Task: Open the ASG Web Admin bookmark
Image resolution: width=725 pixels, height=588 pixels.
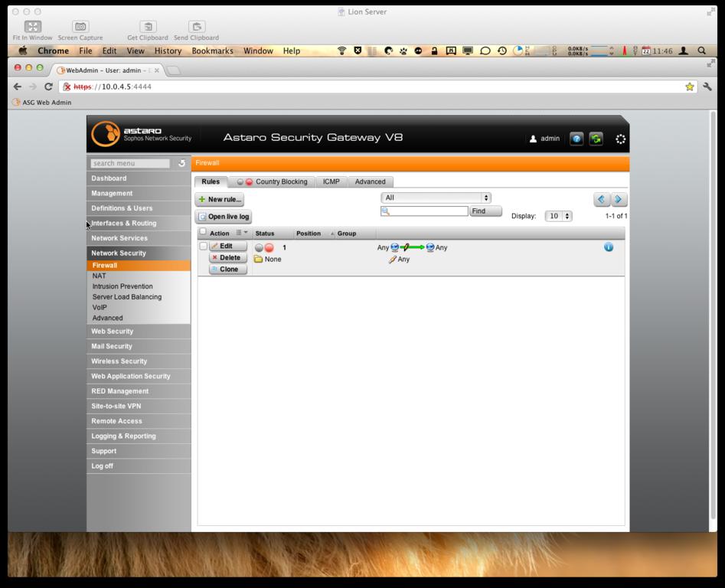Action: 42,103
